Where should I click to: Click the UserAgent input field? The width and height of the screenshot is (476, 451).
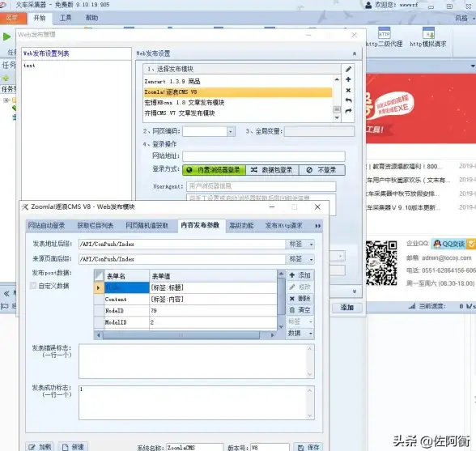pyautogui.click(x=261, y=186)
